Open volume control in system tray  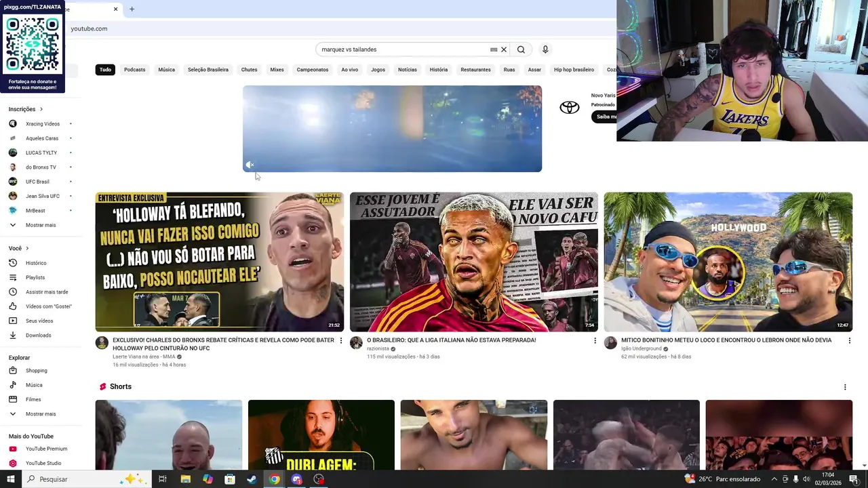click(x=806, y=479)
